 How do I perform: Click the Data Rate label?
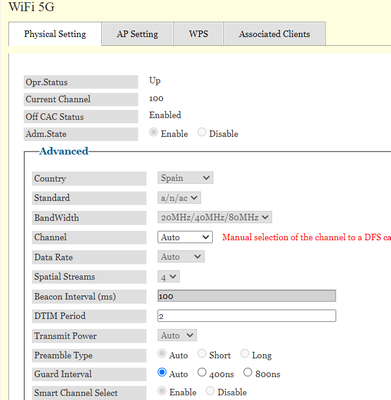(x=89, y=257)
